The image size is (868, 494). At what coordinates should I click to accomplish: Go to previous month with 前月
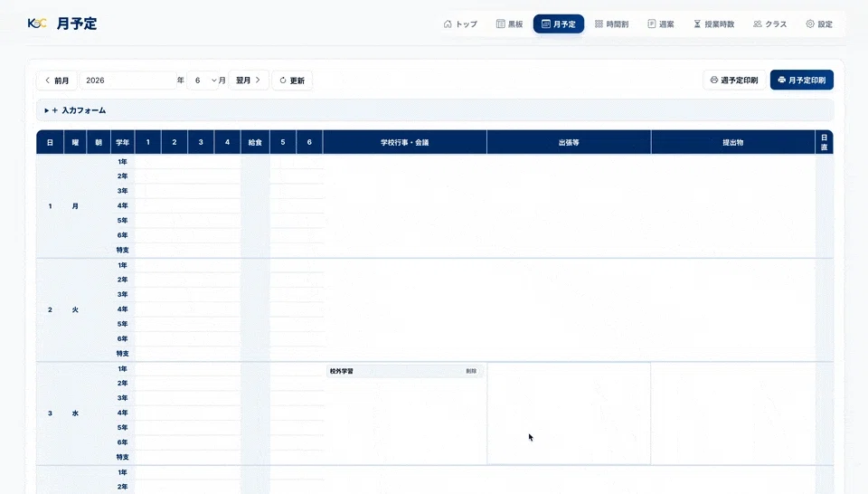tap(57, 81)
